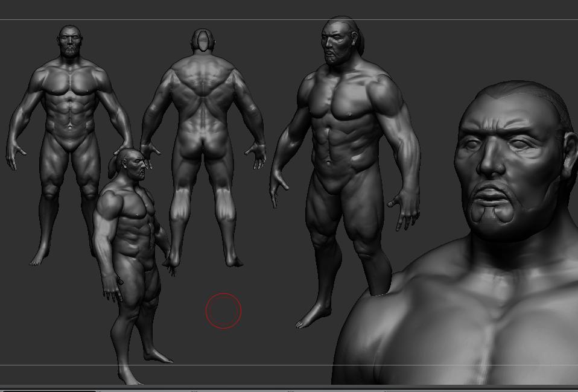Click the nose of the close-up head
The width and height of the screenshot is (578, 392).
coord(492,157)
